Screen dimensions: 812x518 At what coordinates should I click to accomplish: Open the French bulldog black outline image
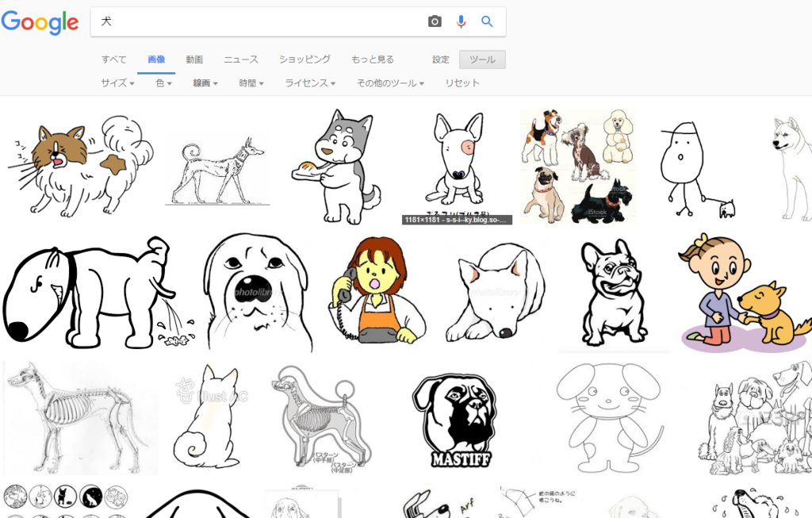click(x=615, y=293)
